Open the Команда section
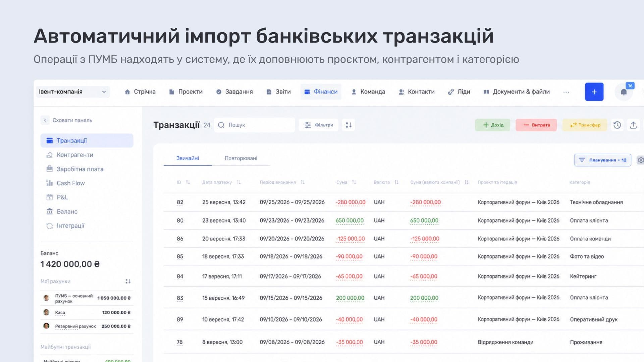This screenshot has height=362, width=644. click(x=368, y=92)
